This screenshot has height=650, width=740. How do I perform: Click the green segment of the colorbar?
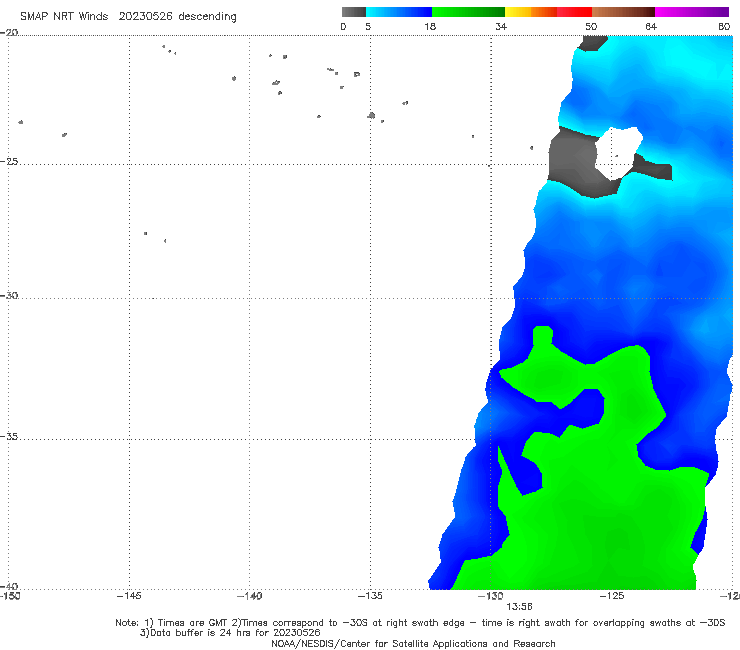click(x=468, y=12)
